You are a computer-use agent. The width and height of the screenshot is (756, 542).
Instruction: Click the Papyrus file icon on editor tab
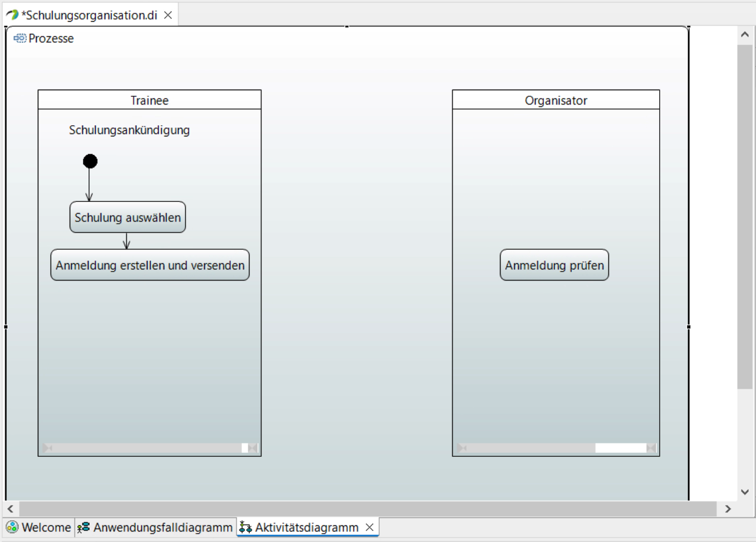pyautogui.click(x=12, y=15)
